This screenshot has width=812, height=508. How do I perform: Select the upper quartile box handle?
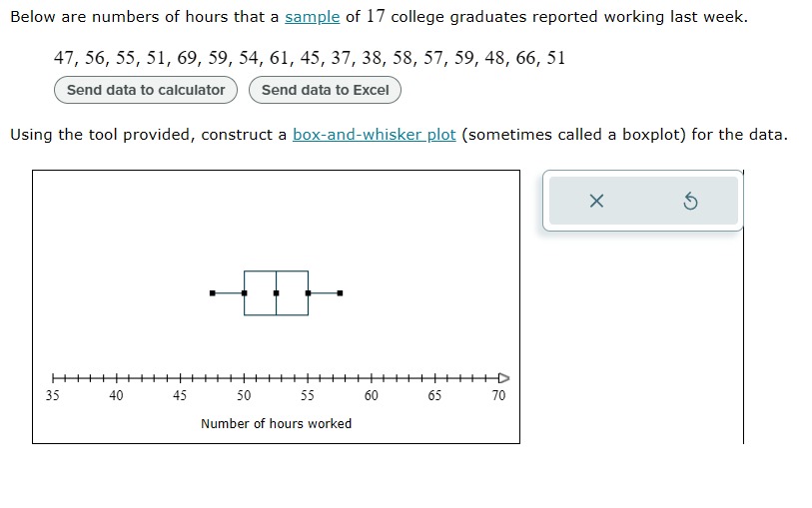click(x=309, y=293)
